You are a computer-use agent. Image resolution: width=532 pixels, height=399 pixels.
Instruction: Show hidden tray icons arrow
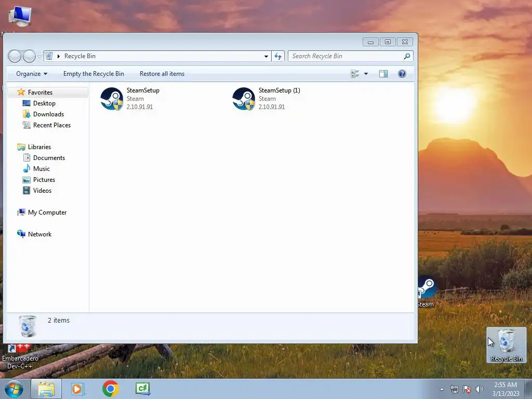click(442, 389)
